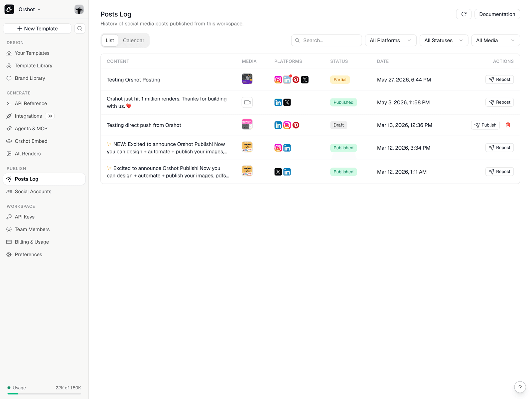Select Posts Log in sidebar
This screenshot has width=532, height=399.
pos(44,179)
